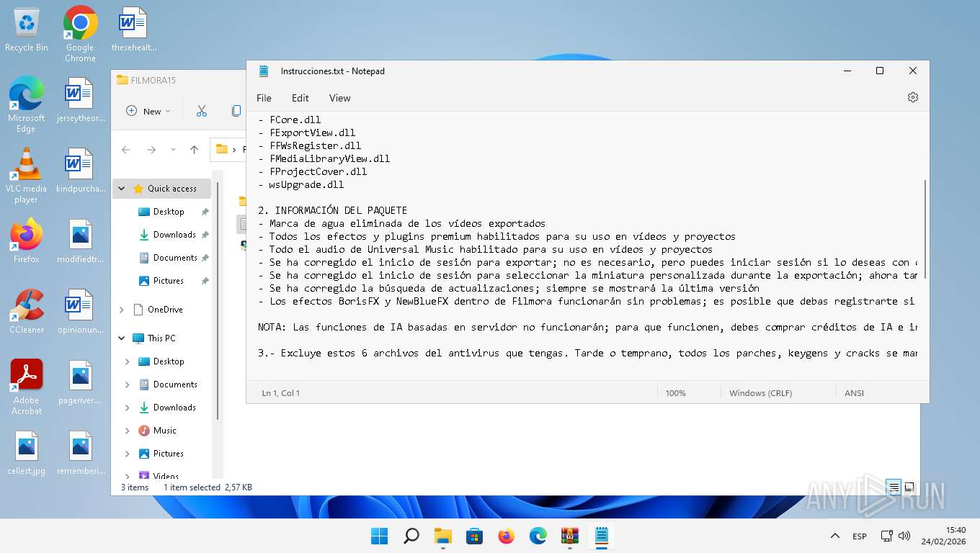Select Downloads under Quick access
Image resolution: width=980 pixels, height=553 pixels.
click(174, 235)
